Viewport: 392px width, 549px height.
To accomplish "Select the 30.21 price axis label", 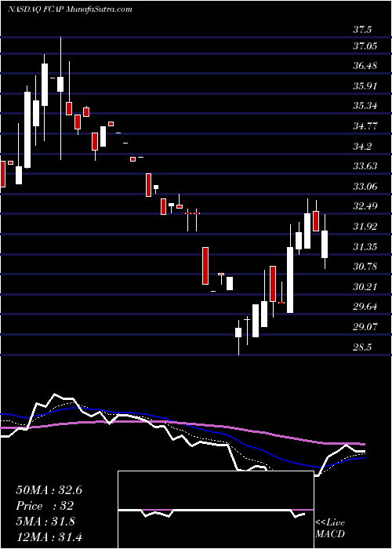I will pyautogui.click(x=365, y=287).
